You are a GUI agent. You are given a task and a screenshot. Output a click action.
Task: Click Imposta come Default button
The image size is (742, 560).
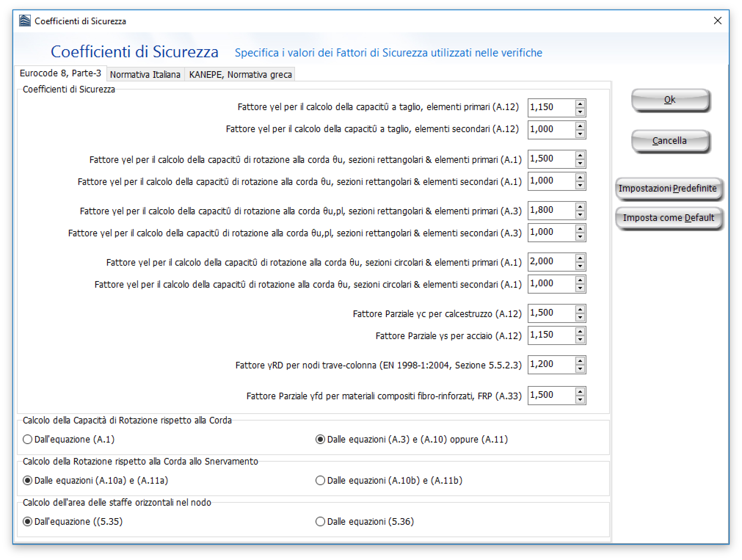click(668, 218)
